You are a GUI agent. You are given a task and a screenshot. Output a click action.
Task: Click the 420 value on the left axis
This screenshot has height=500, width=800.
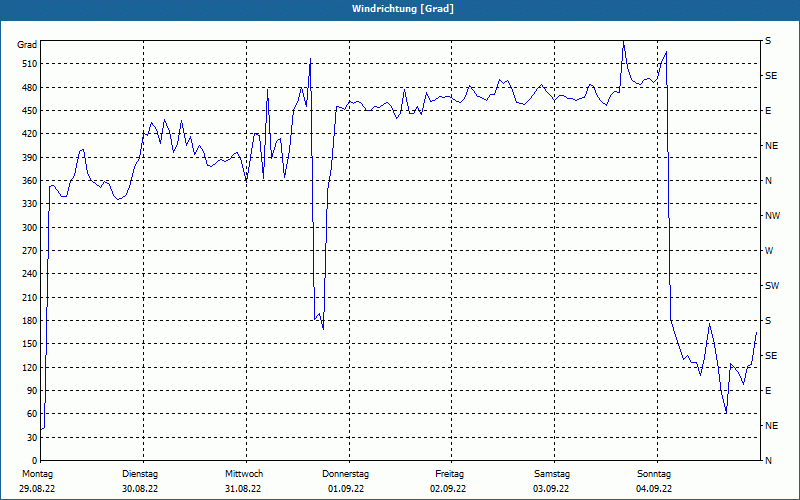pos(31,134)
